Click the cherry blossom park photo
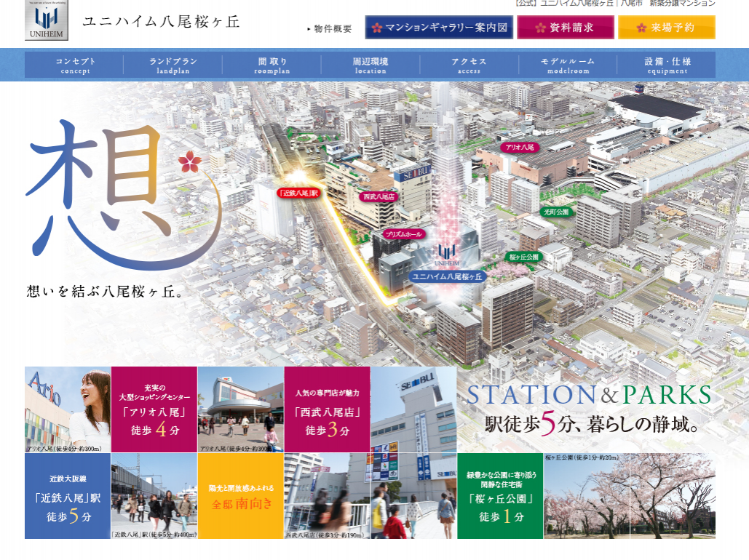Image resolution: width=749 pixels, height=560 pixels. pos(629,498)
